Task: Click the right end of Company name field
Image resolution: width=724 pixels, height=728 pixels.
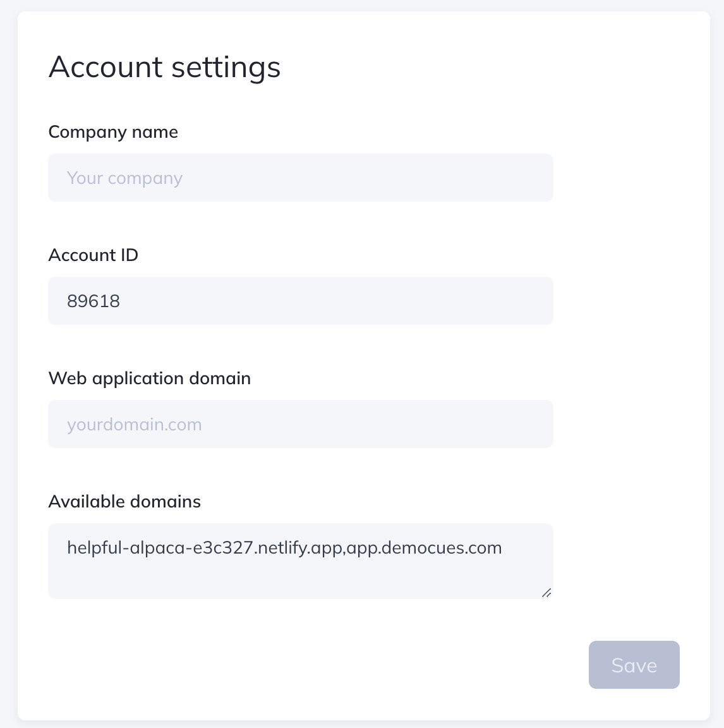Action: click(x=531, y=178)
